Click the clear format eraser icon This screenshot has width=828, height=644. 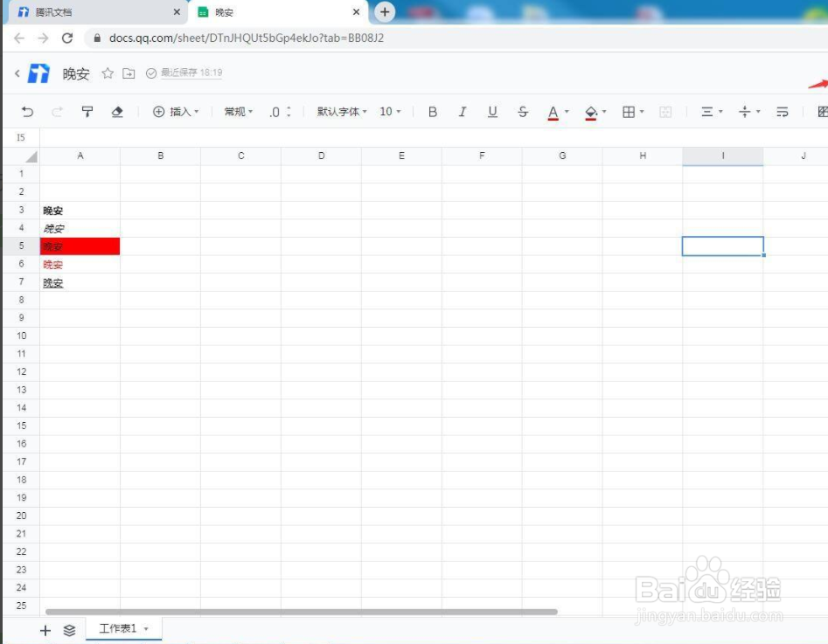click(x=117, y=112)
